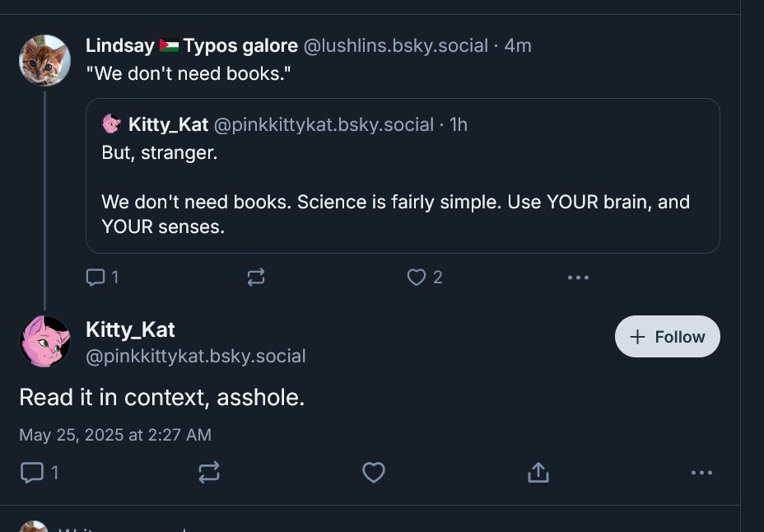This screenshot has width=764, height=532.
Task: Follow Kitty_Kat
Action: point(667,336)
